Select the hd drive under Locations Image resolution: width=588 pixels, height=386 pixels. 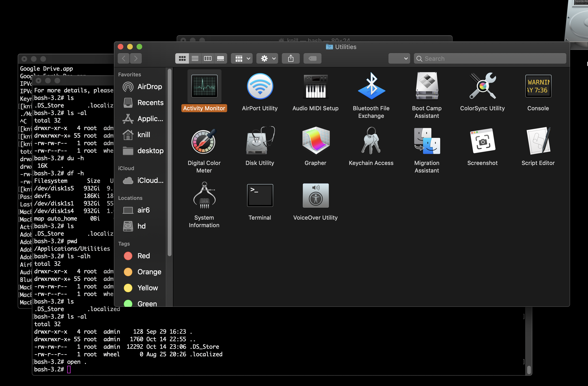pos(141,226)
